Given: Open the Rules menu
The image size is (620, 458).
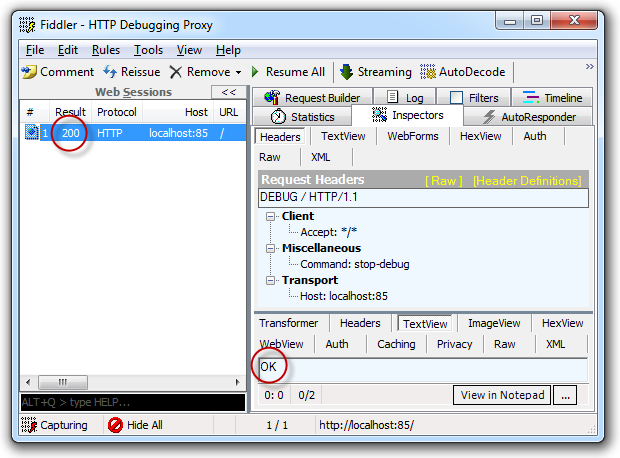Looking at the screenshot, I should [x=106, y=50].
